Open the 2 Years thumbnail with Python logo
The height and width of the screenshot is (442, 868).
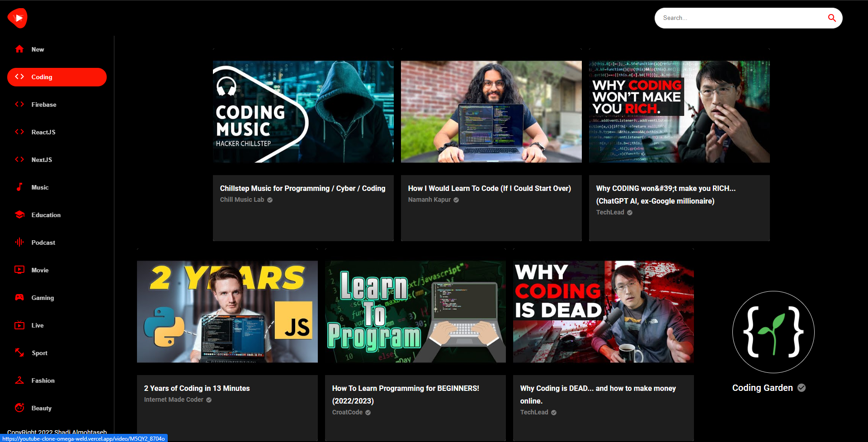[x=227, y=312]
